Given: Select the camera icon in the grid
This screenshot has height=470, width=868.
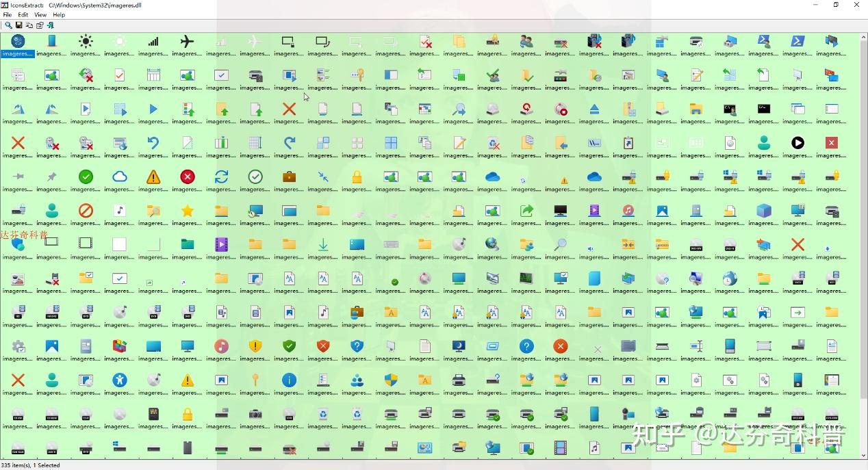Looking at the screenshot, I should [x=255, y=414].
